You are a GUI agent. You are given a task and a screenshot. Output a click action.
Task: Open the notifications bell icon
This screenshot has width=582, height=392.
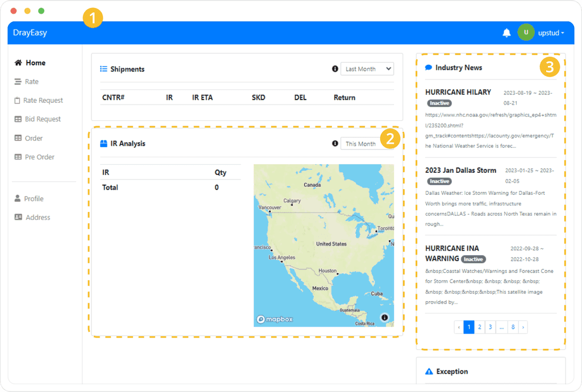(x=506, y=32)
